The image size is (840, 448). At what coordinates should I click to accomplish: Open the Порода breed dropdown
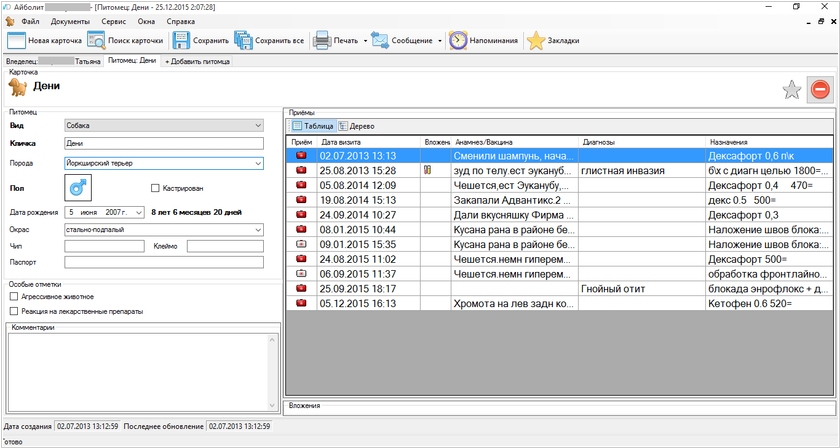click(258, 163)
